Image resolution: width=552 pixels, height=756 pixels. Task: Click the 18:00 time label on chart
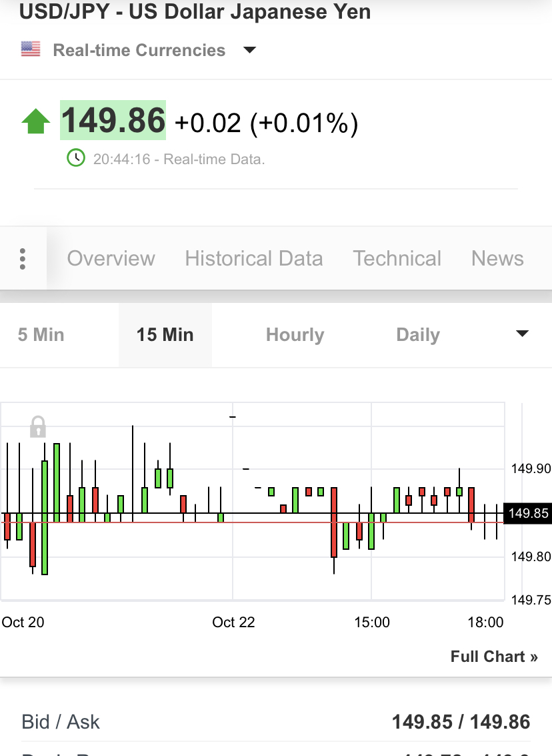pos(485,622)
